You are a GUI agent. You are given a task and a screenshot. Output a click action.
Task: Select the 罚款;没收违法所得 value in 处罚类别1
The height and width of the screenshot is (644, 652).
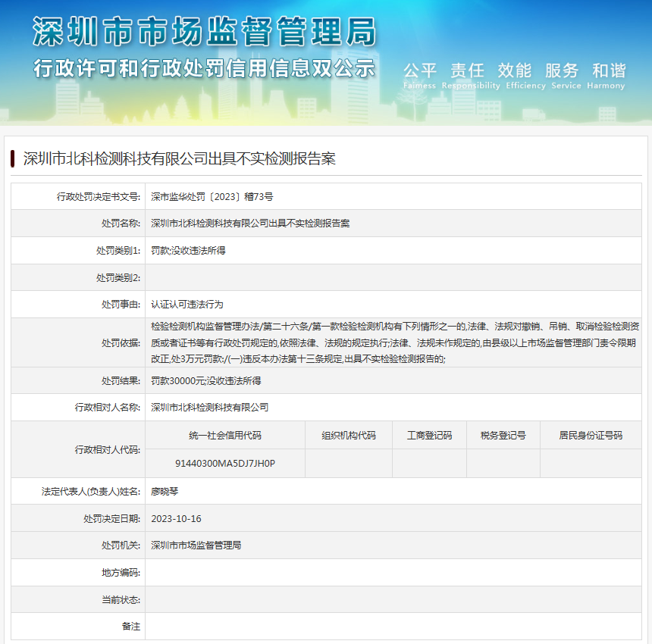tap(188, 250)
